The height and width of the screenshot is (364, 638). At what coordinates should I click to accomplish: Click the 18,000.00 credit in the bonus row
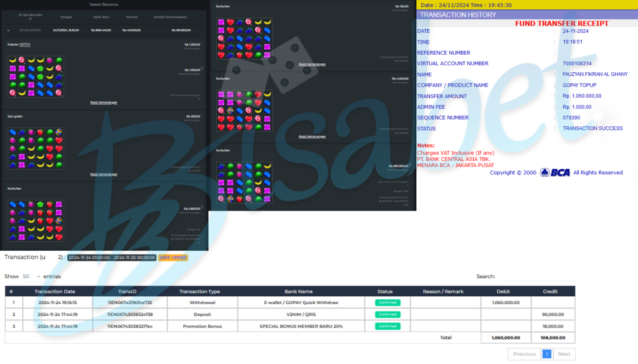[x=553, y=326]
